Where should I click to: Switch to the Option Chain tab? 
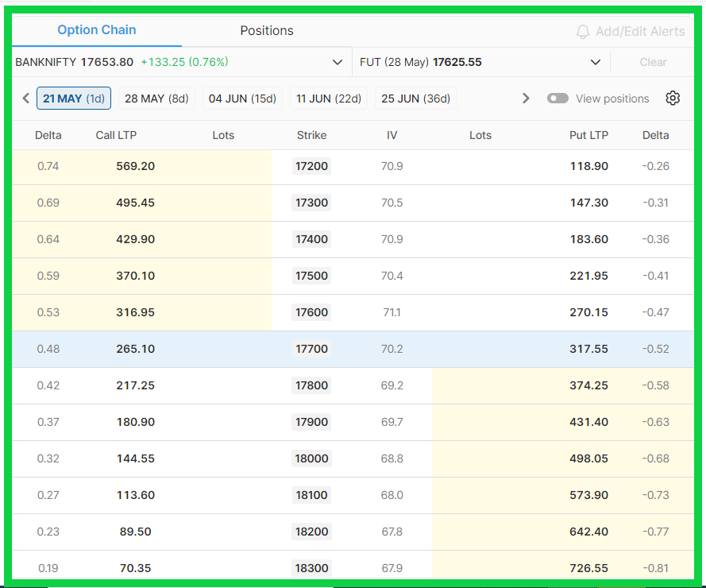pyautogui.click(x=97, y=29)
